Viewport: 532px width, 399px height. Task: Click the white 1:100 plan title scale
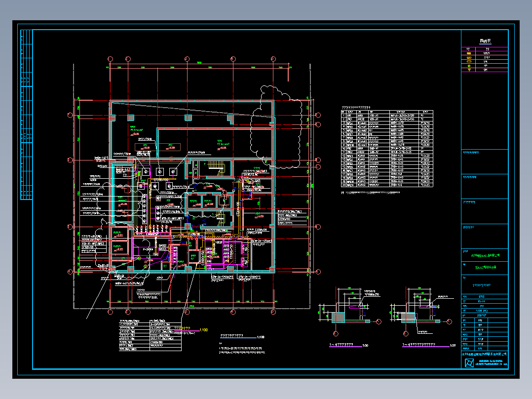click(261, 337)
